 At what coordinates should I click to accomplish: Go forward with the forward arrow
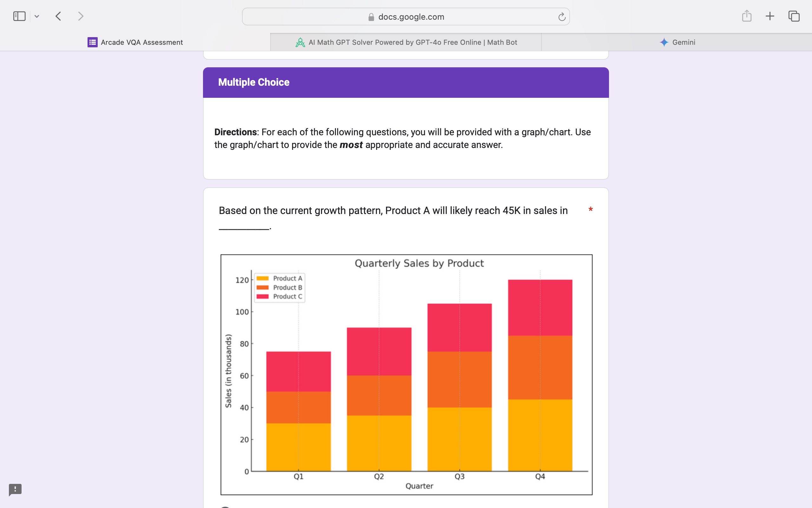pos(81,16)
